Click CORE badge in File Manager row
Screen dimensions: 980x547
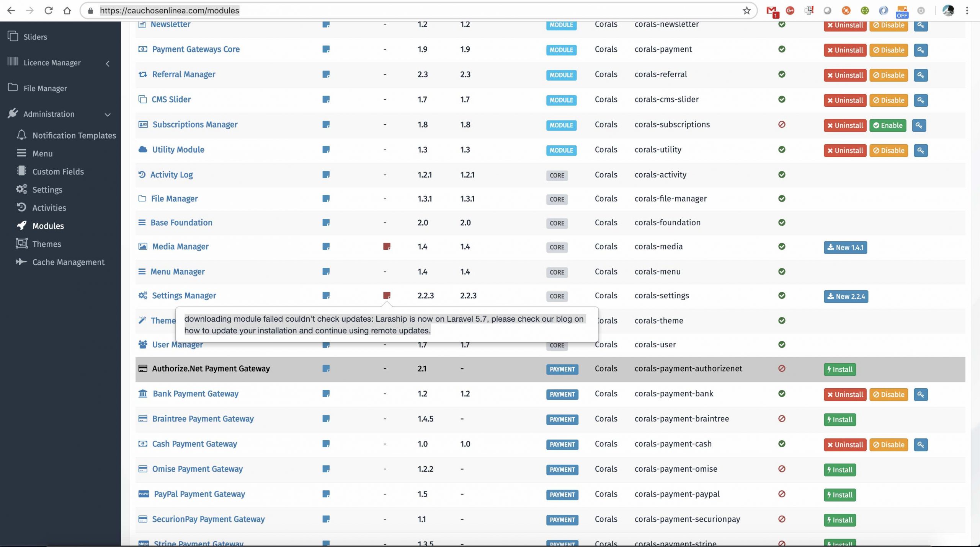coord(557,199)
